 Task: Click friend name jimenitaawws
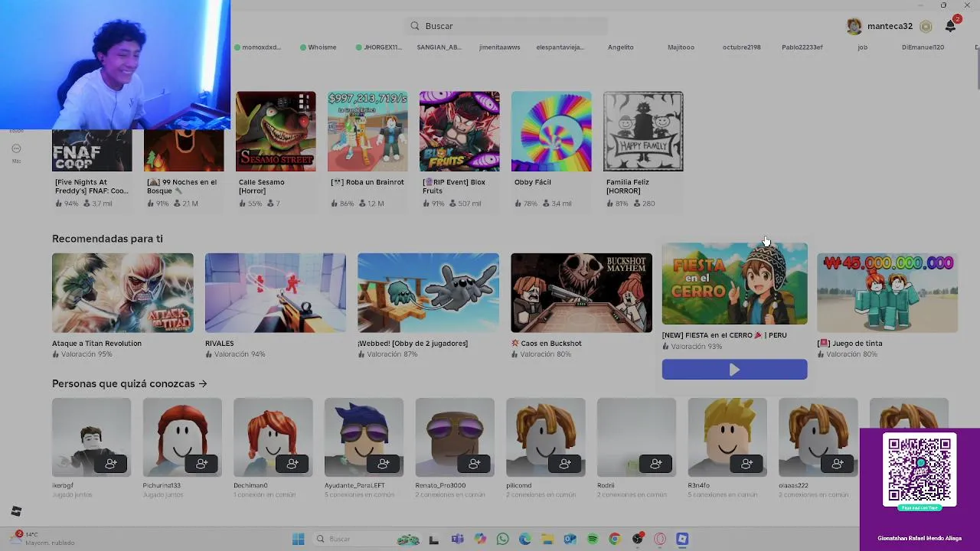[x=499, y=47]
